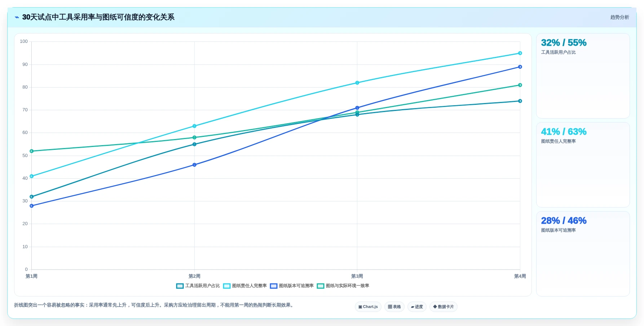Open the 41% / 63% 图纸责任人完整率 card
Image resolution: width=644 pixels, height=326 pixels.
583,165
